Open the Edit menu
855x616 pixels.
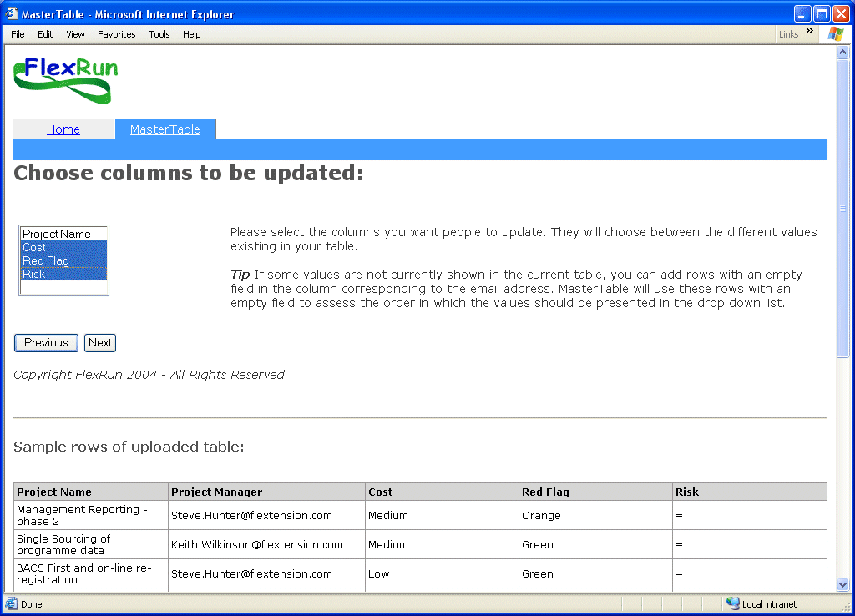click(x=45, y=34)
